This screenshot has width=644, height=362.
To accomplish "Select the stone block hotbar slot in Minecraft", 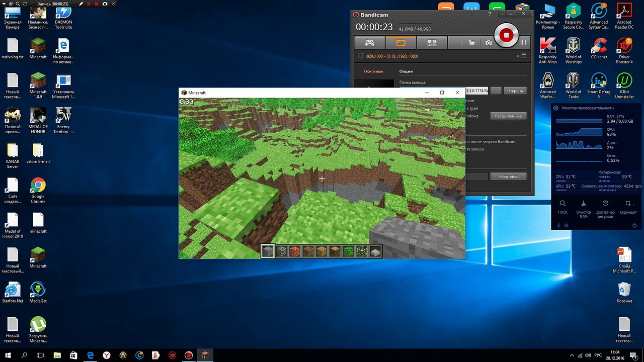I will coord(268,251).
